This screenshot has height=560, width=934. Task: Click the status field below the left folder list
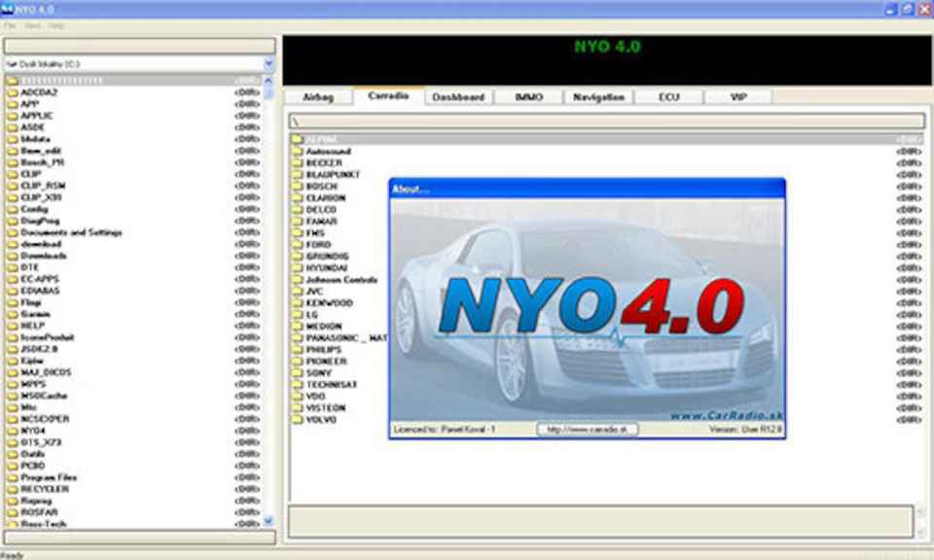pos(139,537)
